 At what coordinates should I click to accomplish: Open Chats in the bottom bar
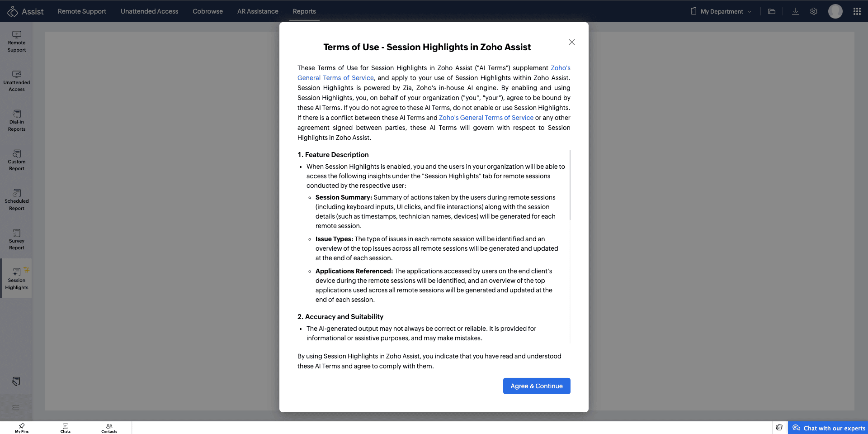click(66, 428)
